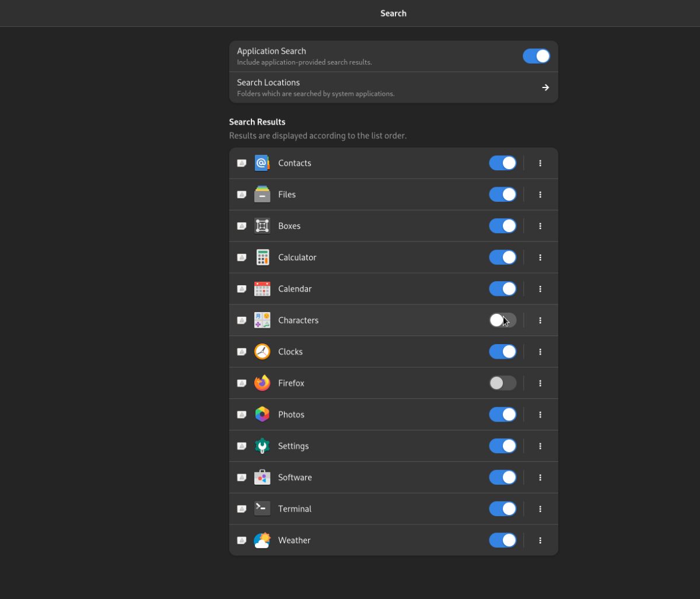Click the Contacts app icon
The image size is (700, 599).
coord(262,163)
